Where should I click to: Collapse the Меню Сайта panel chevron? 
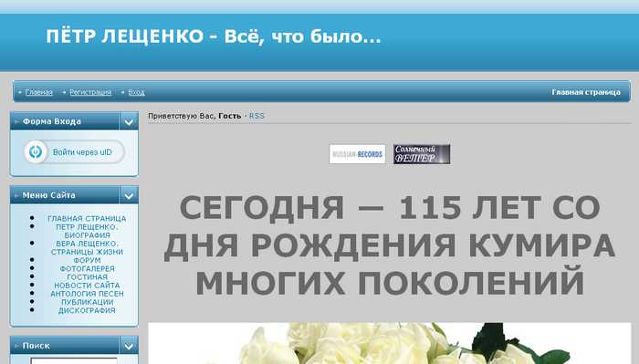coord(129,195)
